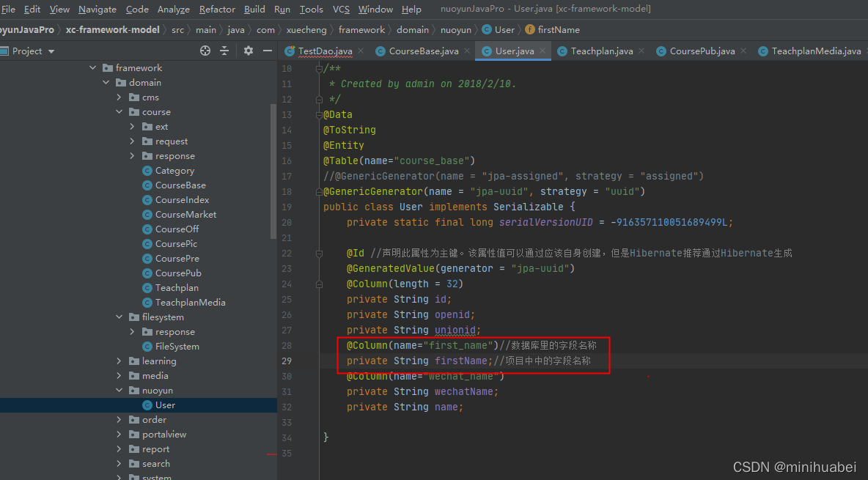Close the Teachplan.java tab
The height and width of the screenshot is (480, 868).
pos(641,51)
